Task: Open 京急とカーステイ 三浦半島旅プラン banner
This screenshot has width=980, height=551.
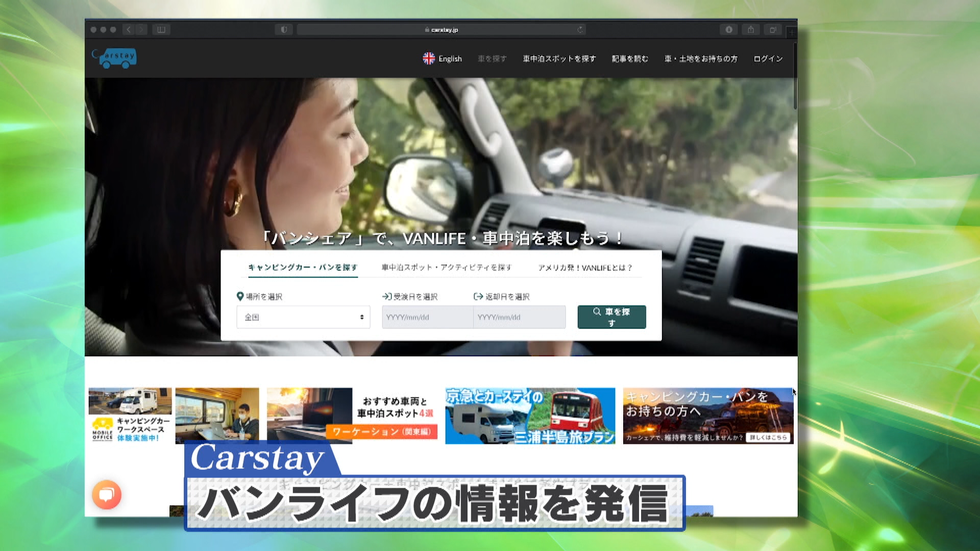Action: [530, 416]
